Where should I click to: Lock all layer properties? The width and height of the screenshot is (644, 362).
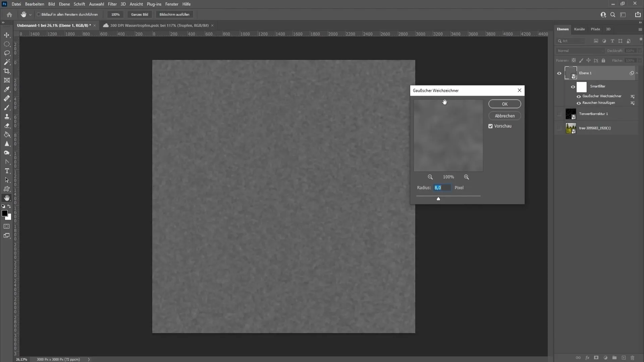click(603, 60)
